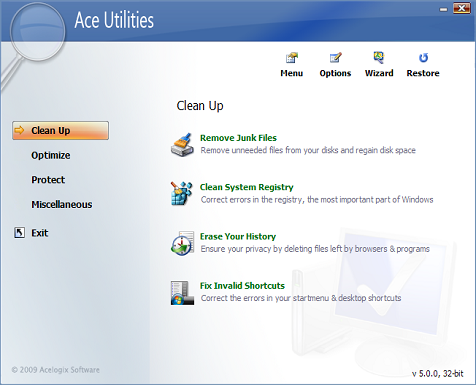Click the Options toolbar label
This screenshot has width=476, height=385.
[335, 73]
